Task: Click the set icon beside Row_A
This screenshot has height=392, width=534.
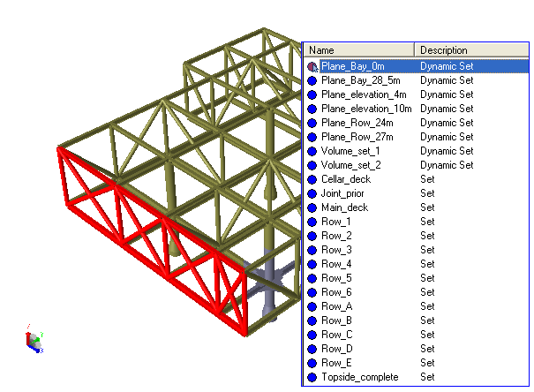Action: pyautogui.click(x=312, y=306)
